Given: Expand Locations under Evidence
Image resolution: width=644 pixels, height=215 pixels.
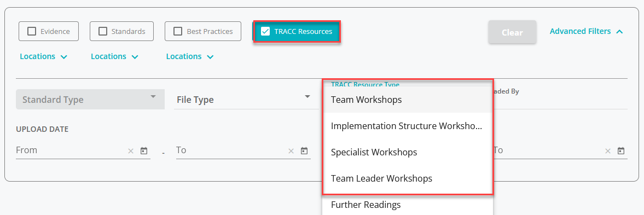Looking at the screenshot, I should [44, 56].
